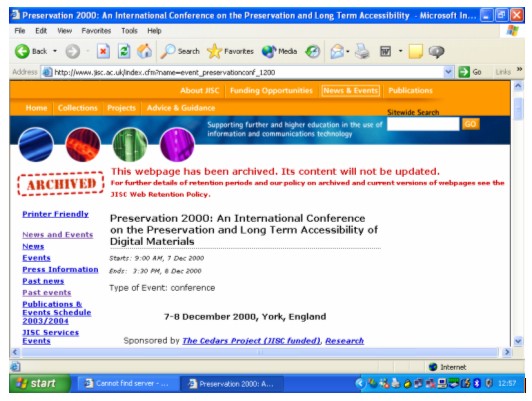Viewport: 532px width, 401px height.
Task: Switch to Cannot find server taskbar window
Action: pyautogui.click(x=127, y=384)
